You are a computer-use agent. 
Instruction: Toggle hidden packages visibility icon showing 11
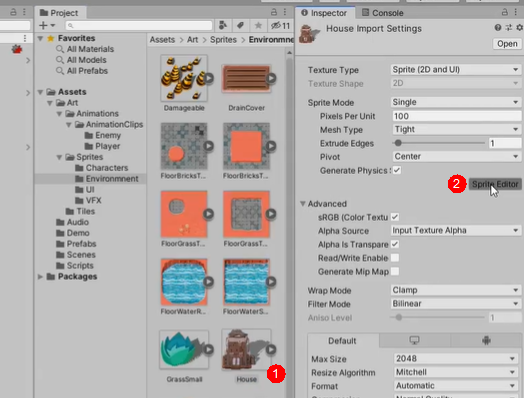280,25
